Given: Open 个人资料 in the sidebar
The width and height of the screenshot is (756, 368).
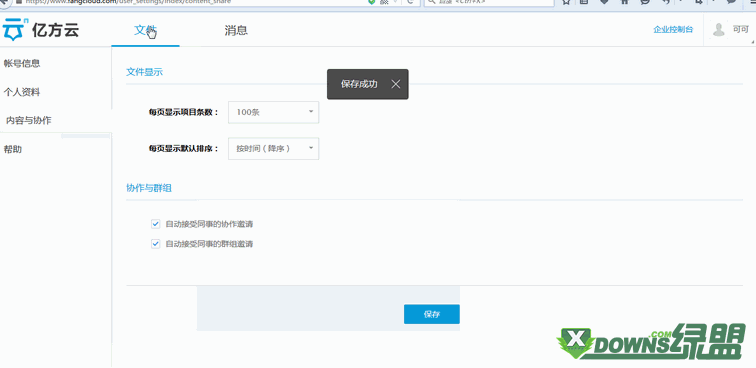Looking at the screenshot, I should 22,92.
